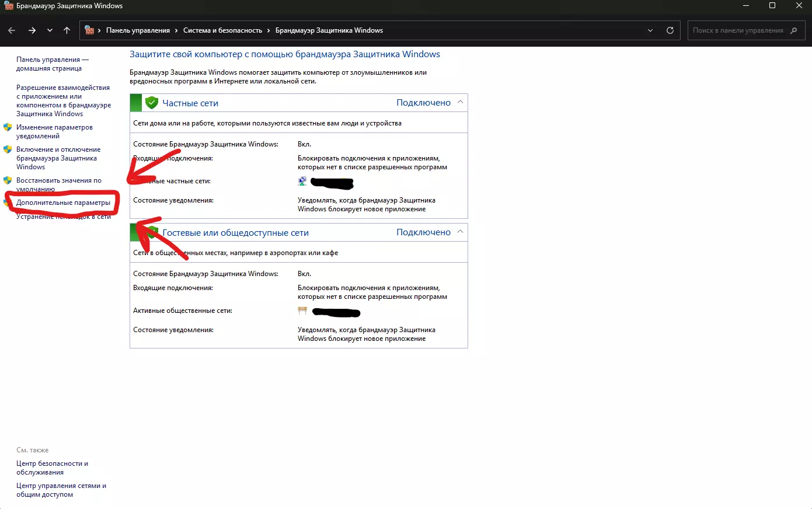The image size is (812, 509).
Task: Open «Изменение параметров уведомлений» link
Action: coord(54,131)
